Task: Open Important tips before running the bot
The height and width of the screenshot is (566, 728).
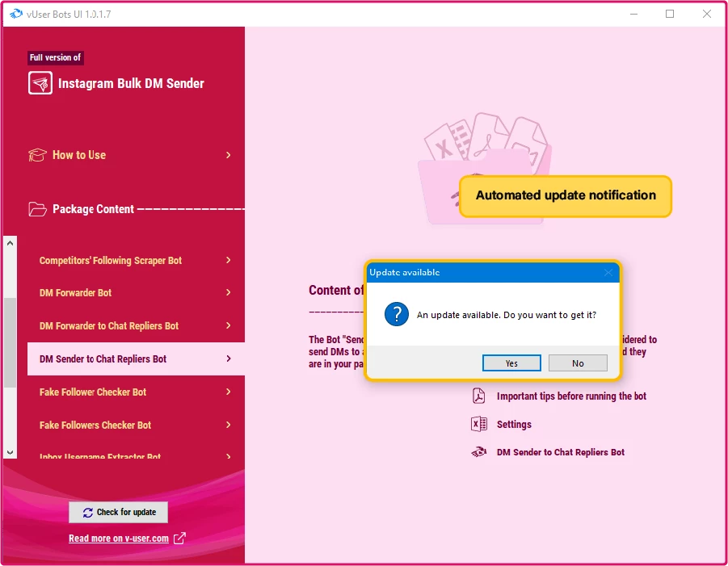Action: (571, 396)
